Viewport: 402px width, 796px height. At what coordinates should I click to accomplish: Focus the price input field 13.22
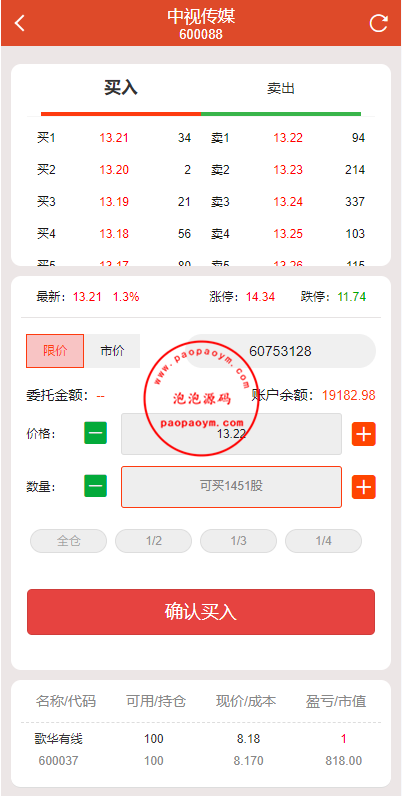click(x=231, y=434)
